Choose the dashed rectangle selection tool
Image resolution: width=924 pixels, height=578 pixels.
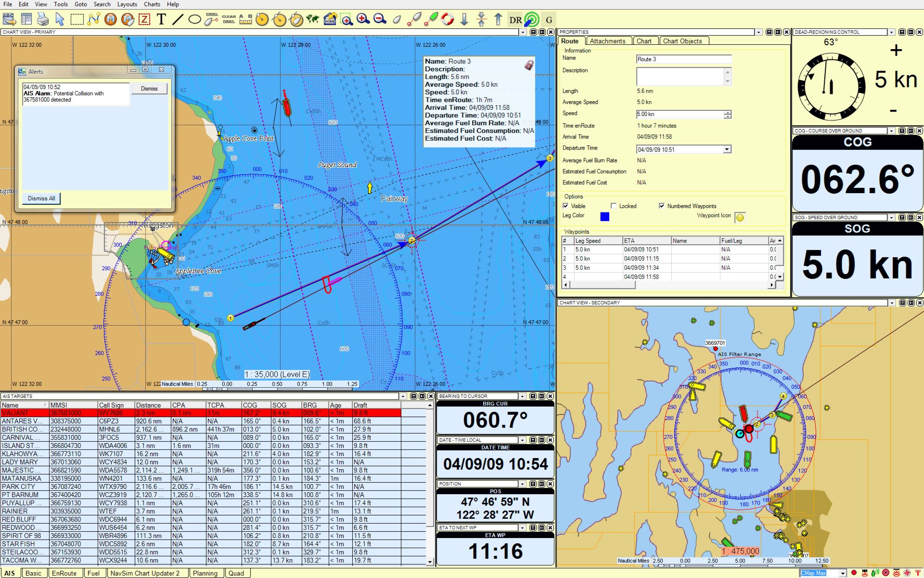77,19
